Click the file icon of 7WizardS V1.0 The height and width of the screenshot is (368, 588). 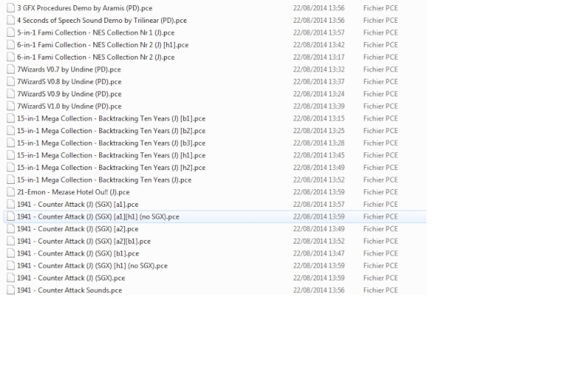click(11, 106)
